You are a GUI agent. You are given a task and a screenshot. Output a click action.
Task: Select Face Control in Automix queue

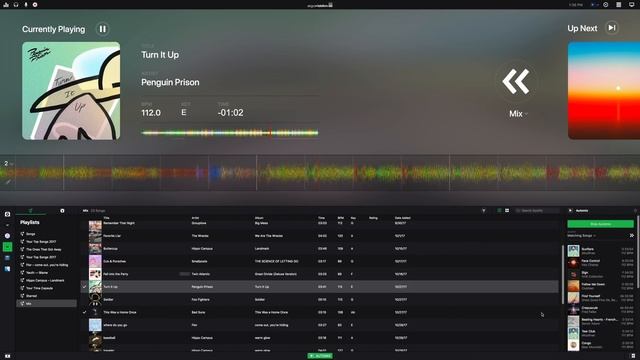coord(601,262)
